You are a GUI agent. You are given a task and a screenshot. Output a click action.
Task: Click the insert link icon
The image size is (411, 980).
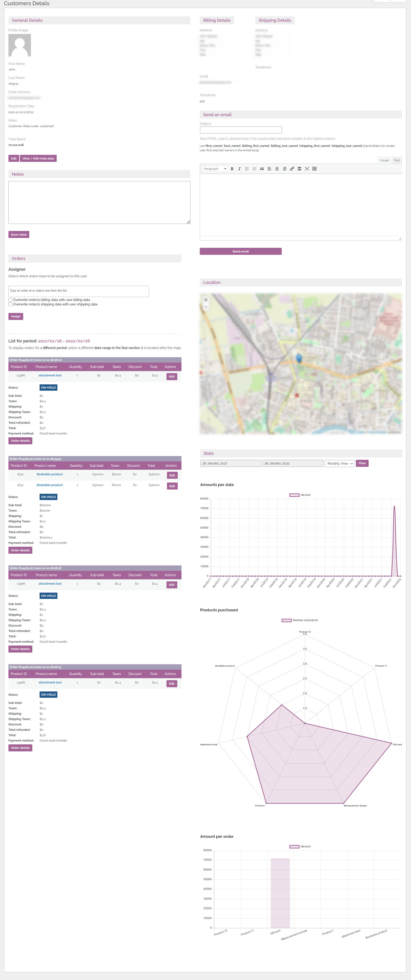[x=292, y=169]
